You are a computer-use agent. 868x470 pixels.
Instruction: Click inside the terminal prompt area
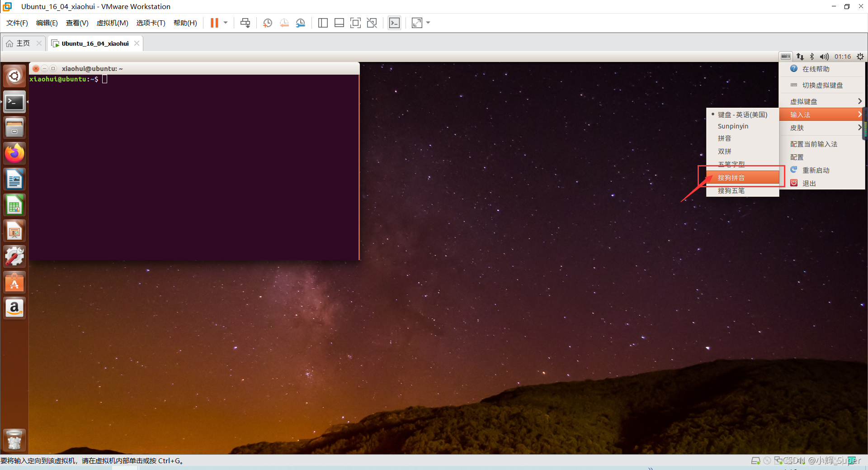point(194,167)
